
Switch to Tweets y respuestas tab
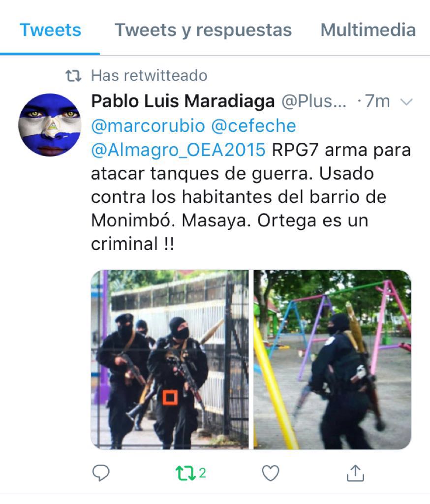pos(203,30)
